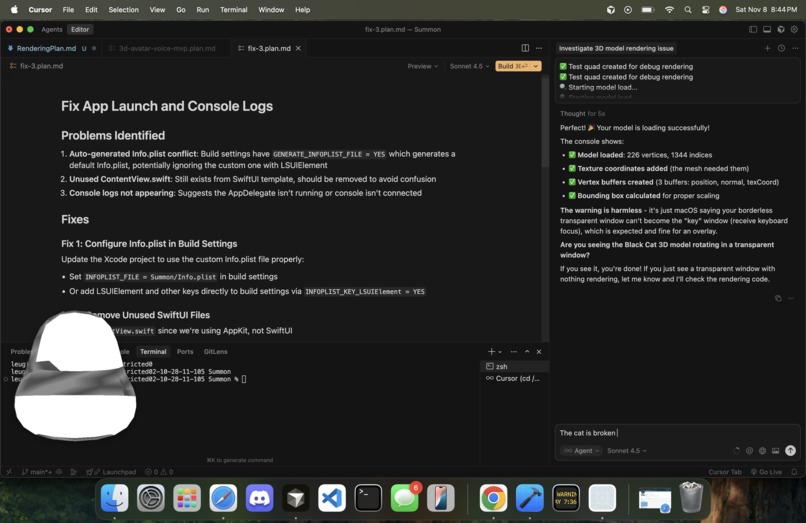Copy the assistant response

778,298
